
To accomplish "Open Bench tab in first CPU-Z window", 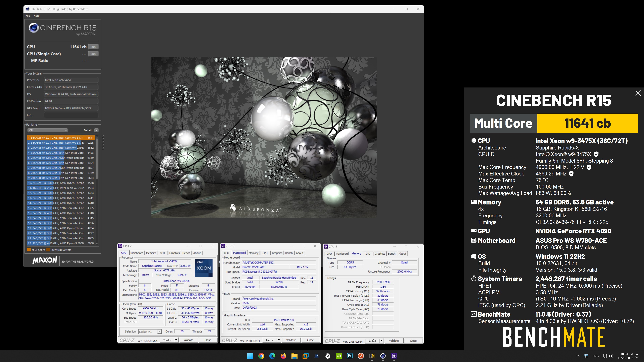I will pyautogui.click(x=186, y=253).
